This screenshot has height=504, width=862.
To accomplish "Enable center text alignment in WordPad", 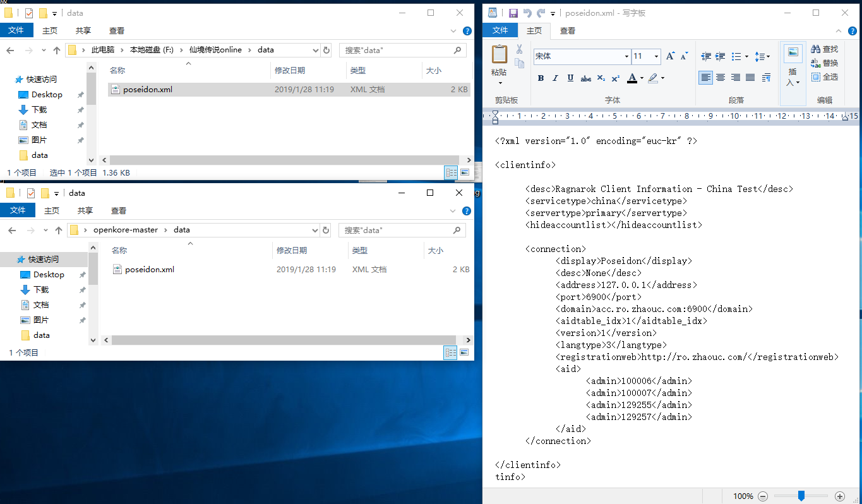I will 721,77.
